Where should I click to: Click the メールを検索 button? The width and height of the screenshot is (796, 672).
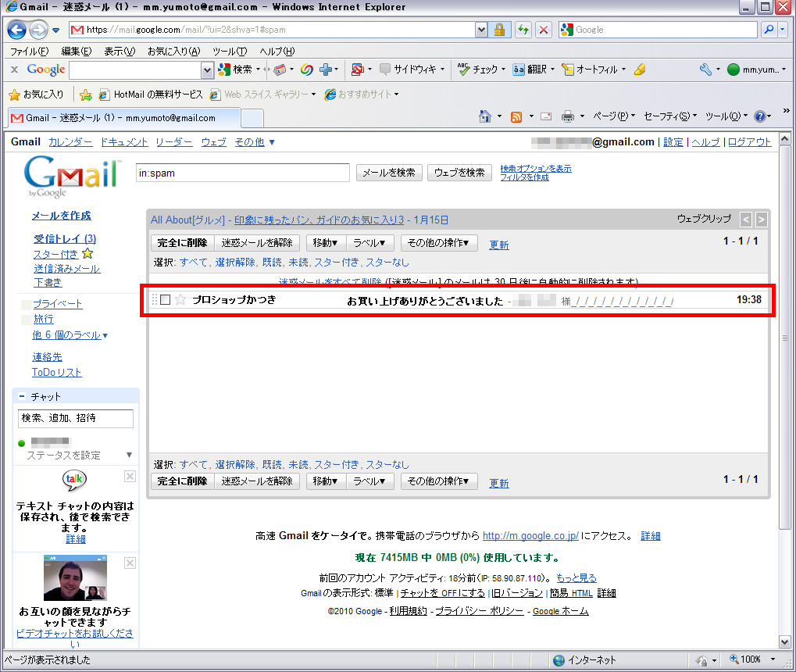[389, 173]
